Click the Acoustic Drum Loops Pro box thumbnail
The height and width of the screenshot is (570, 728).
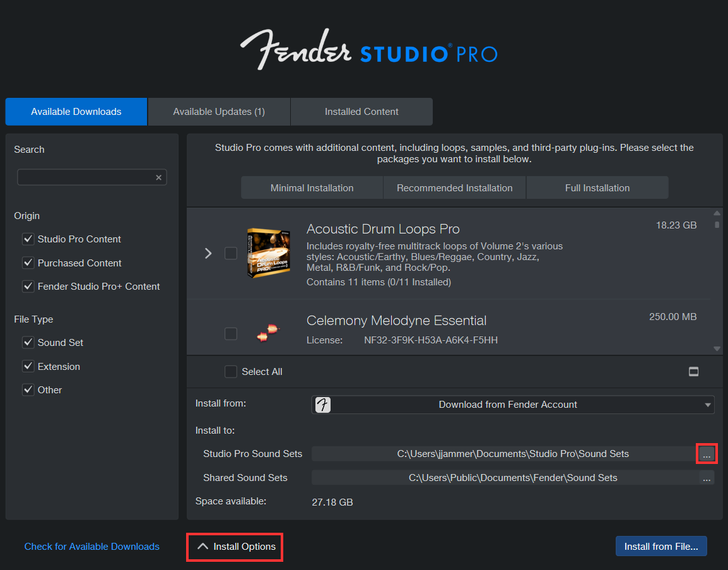[x=269, y=253]
